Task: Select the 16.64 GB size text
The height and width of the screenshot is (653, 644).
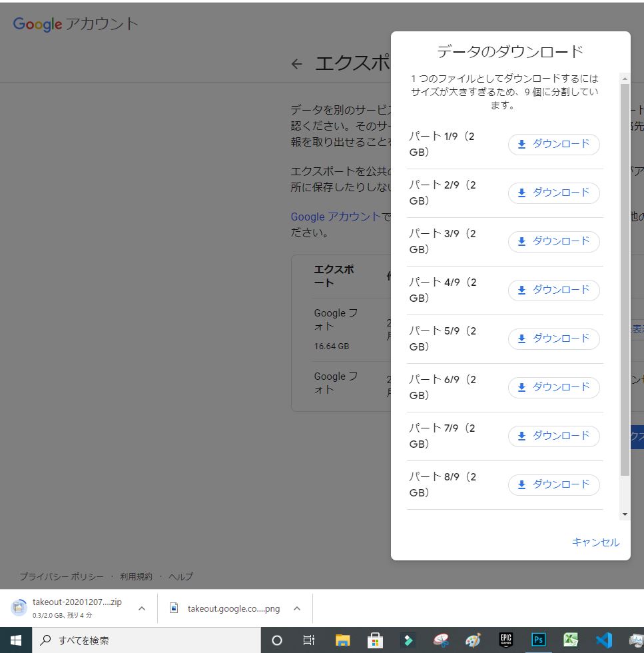Action: [332, 346]
